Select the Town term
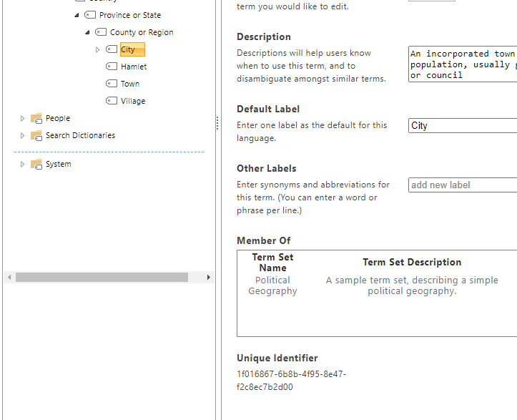Image resolution: width=517 pixels, height=420 pixels. (130, 84)
